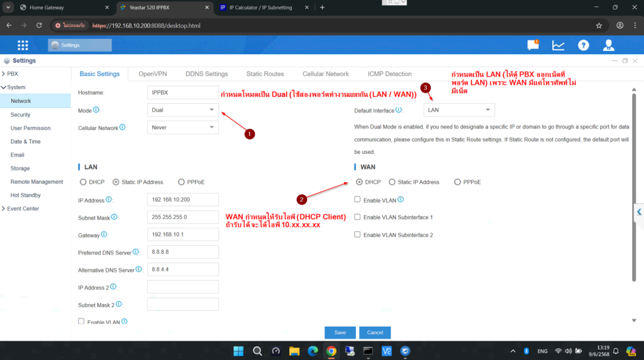The image size is (644, 360).
Task: Expand the PBX tree section
Action: click(x=4, y=74)
